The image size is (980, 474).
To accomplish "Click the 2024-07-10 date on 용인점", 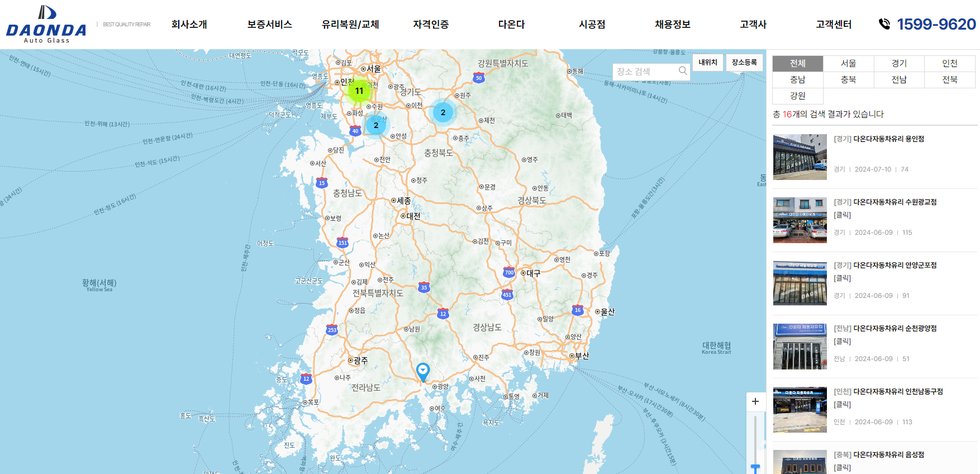I will point(873,169).
